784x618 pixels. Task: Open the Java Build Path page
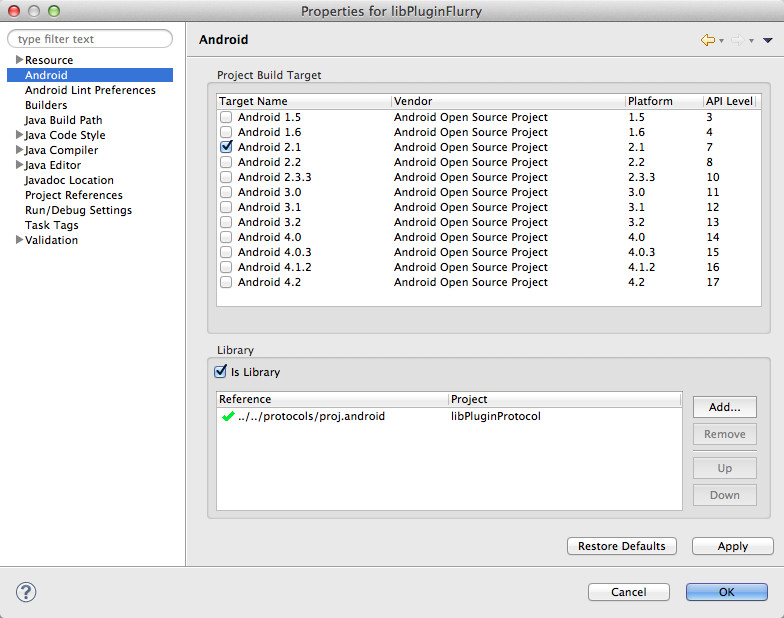pyautogui.click(x=64, y=120)
